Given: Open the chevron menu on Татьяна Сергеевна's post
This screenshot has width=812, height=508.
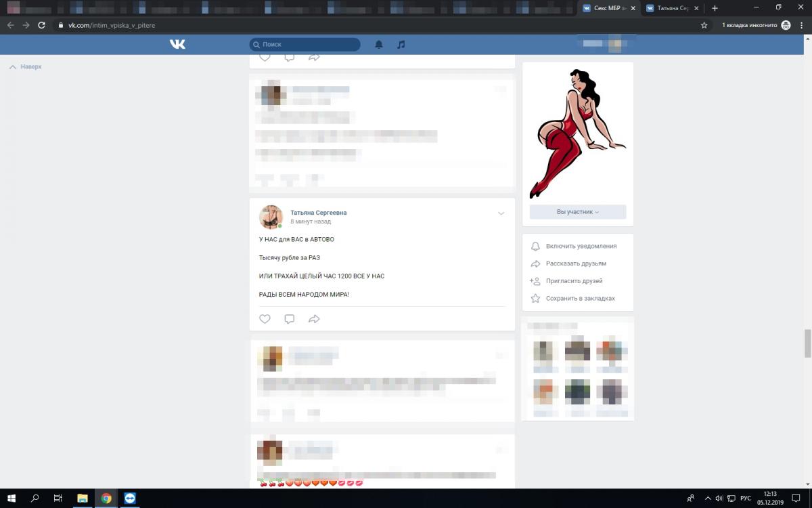Looking at the screenshot, I should [501, 213].
